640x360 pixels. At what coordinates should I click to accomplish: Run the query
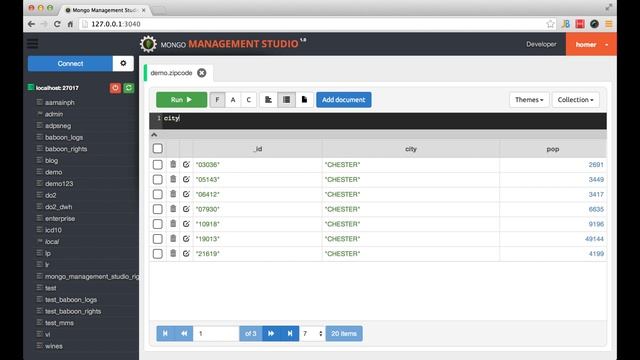(x=181, y=100)
